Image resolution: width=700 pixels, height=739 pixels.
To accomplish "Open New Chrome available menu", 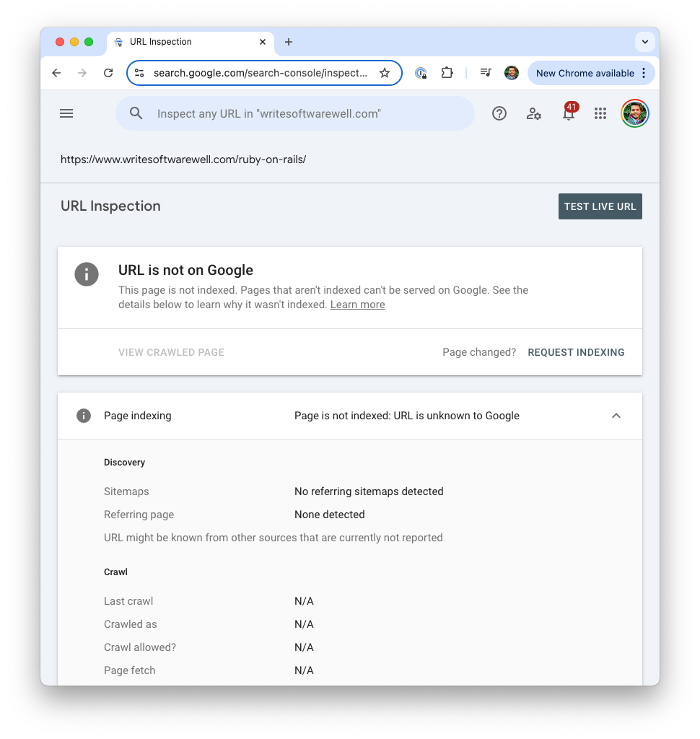I will (591, 73).
